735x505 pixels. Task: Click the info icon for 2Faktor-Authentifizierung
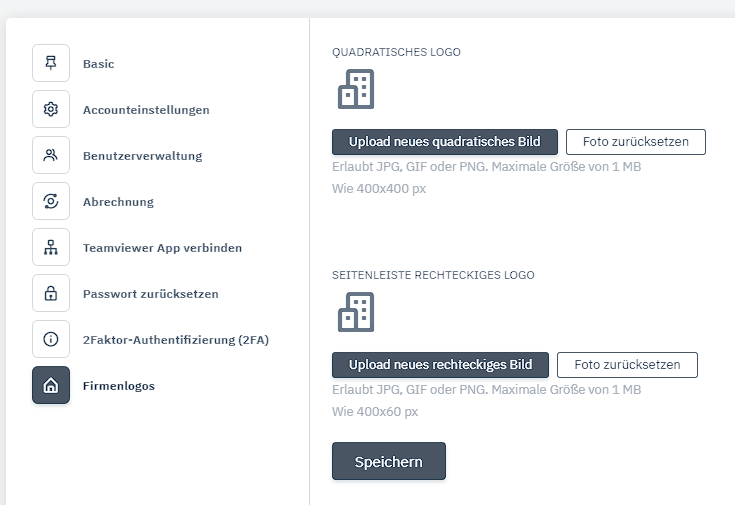(x=51, y=339)
